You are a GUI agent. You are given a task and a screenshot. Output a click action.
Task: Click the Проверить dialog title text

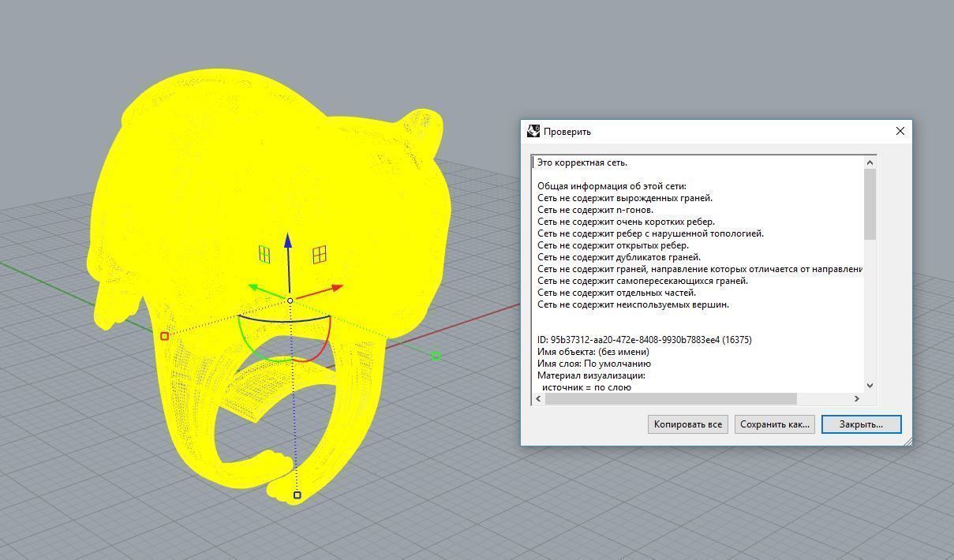(x=567, y=132)
